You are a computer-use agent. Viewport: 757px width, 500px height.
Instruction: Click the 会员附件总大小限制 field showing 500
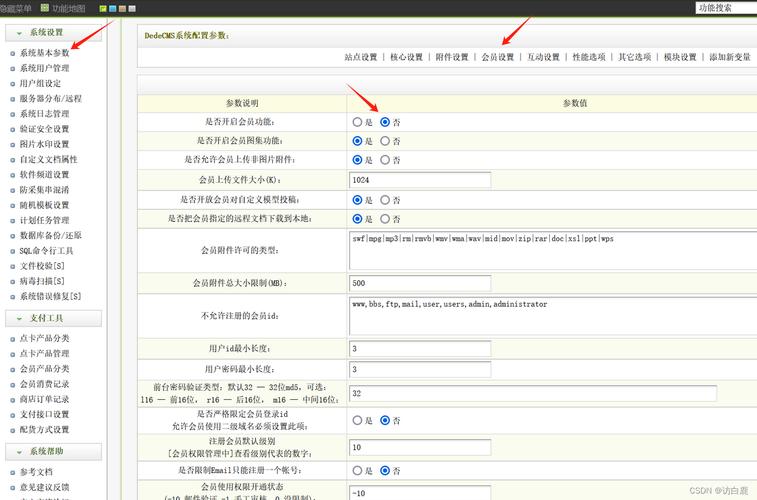point(420,283)
